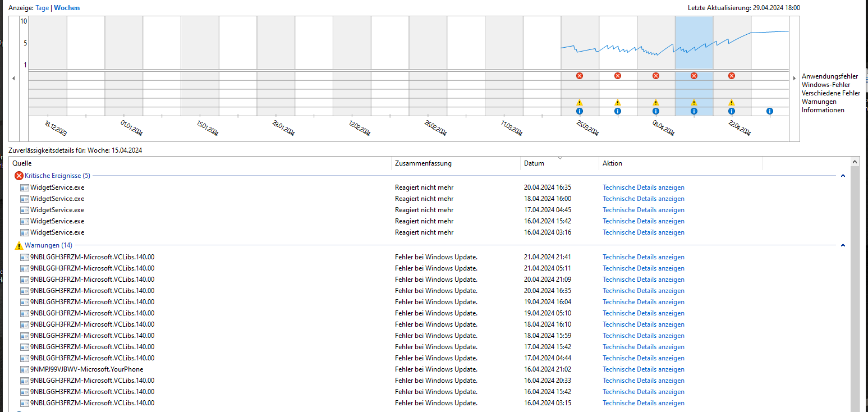Open Technische Details for WidgetService.exe 16.04.2024 03:16
The height and width of the screenshot is (412, 868).
point(644,232)
